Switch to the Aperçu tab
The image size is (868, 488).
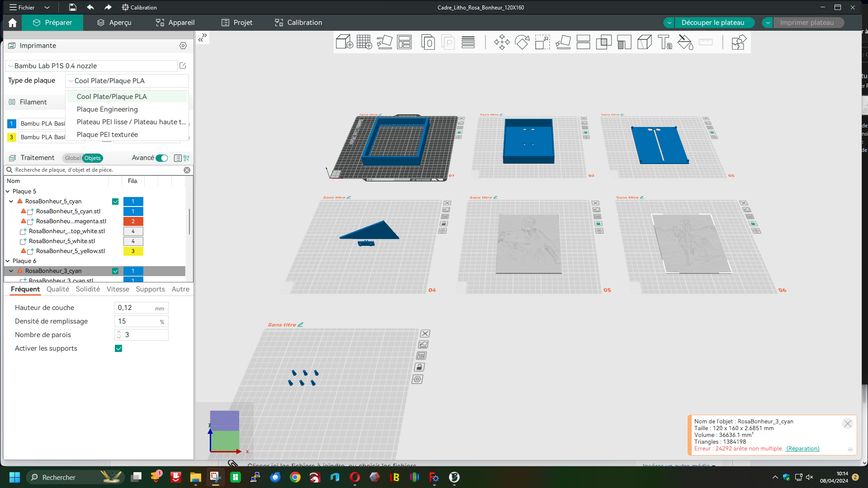pos(114,23)
